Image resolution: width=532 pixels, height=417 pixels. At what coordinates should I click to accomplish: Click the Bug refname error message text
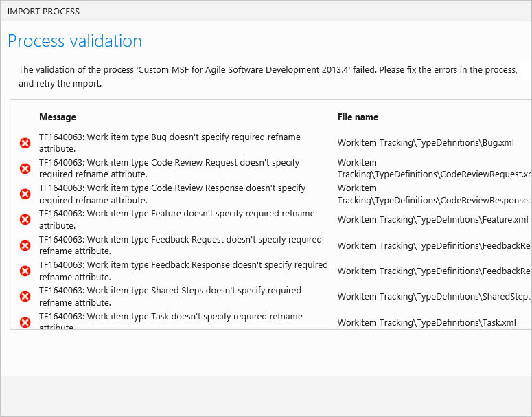coord(170,143)
